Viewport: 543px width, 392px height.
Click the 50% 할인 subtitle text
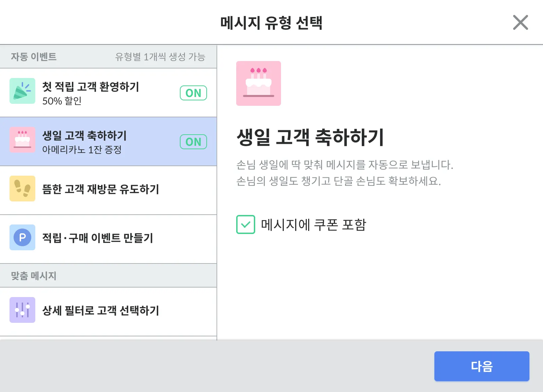coord(62,101)
